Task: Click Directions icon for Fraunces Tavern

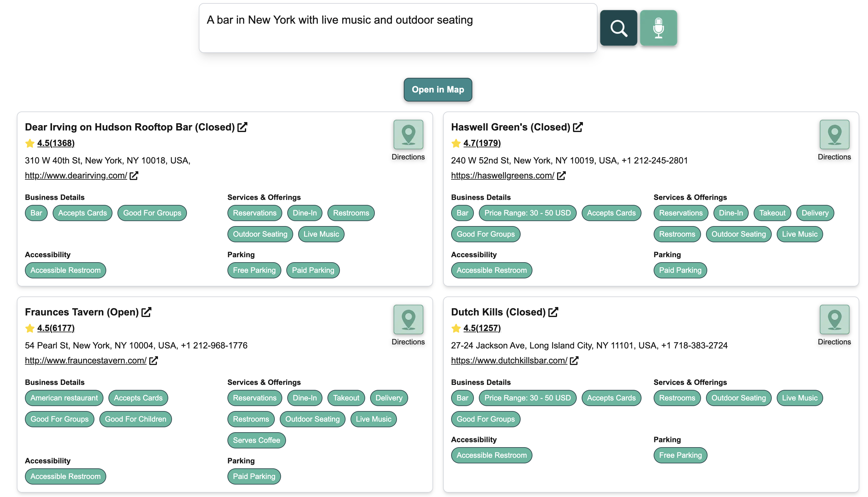Action: pos(408,320)
